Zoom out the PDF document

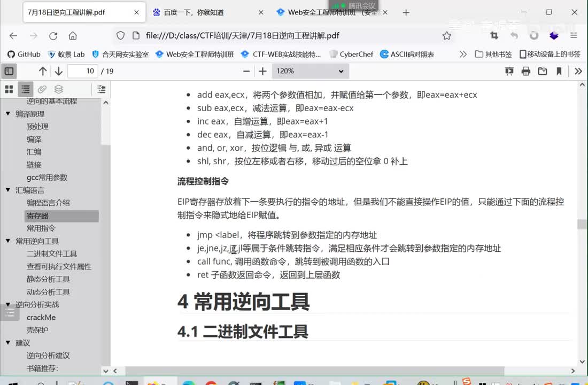click(246, 71)
